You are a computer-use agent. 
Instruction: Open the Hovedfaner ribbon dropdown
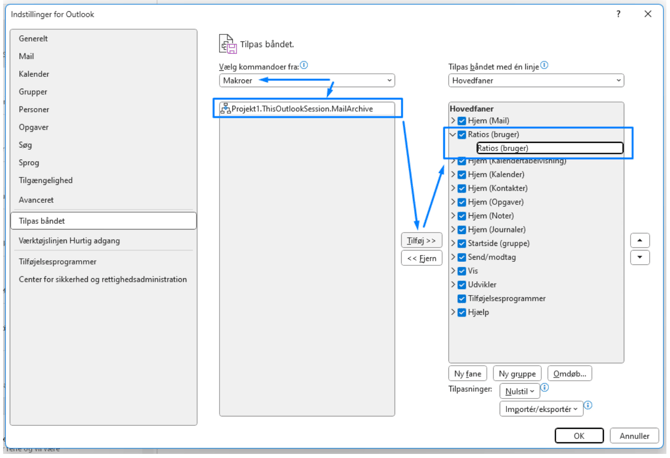[536, 81]
